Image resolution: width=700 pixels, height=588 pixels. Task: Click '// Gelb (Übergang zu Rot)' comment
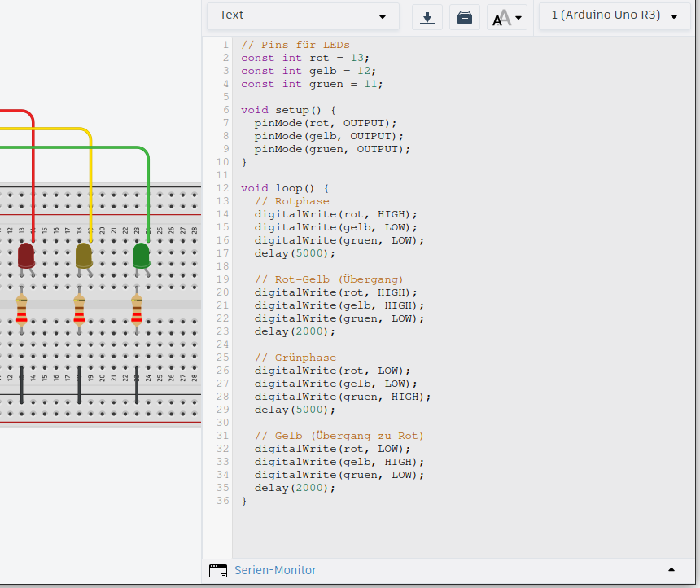[339, 436]
